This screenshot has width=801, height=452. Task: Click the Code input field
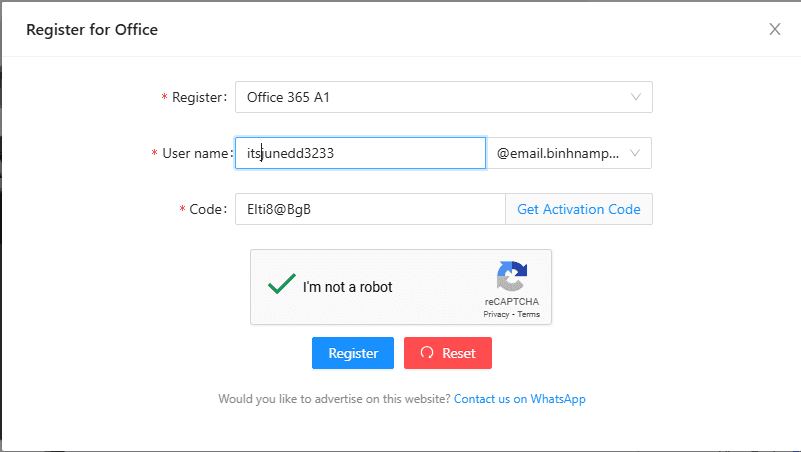click(x=370, y=209)
